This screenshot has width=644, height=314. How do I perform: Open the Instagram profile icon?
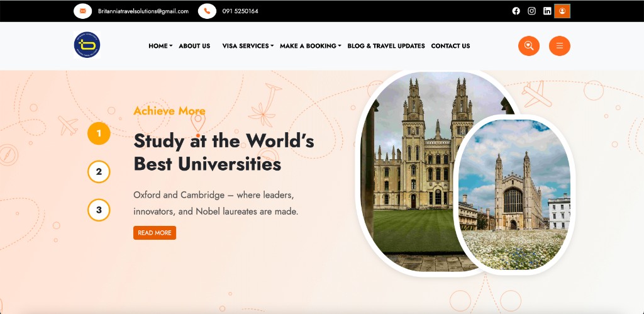531,11
